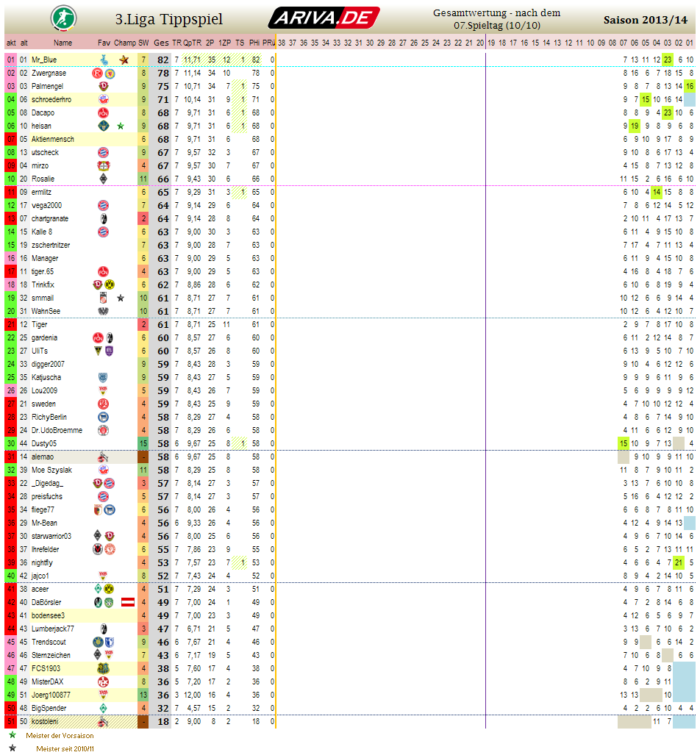700x755 pixels.
Task: Open the ARIVA.DE logo
Action: click(x=324, y=18)
